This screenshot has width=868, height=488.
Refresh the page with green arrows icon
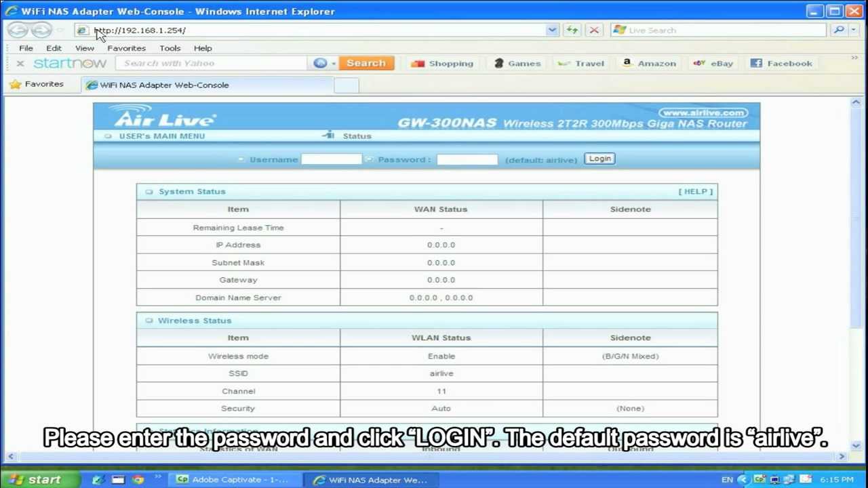[572, 30]
